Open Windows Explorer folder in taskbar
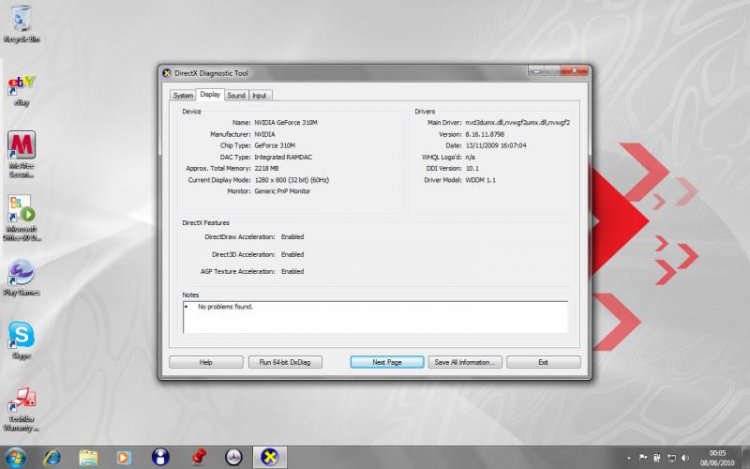The image size is (750, 469). point(88,456)
